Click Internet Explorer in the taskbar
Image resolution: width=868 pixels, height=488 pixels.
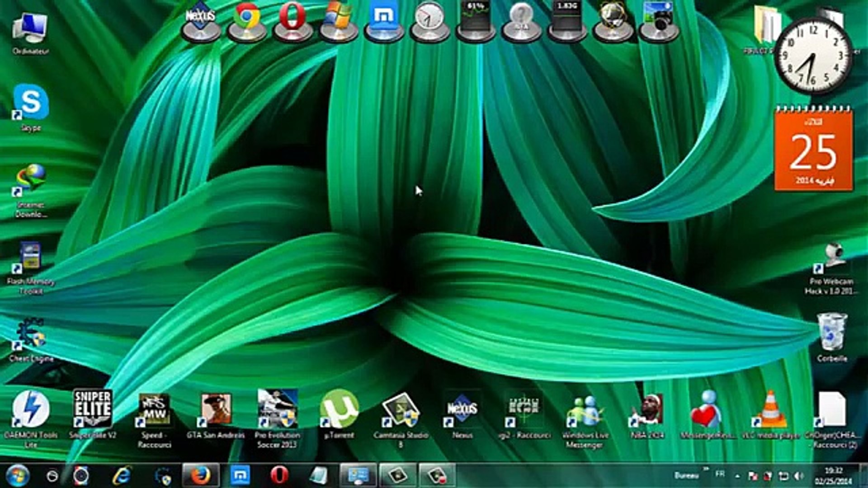pos(122,475)
